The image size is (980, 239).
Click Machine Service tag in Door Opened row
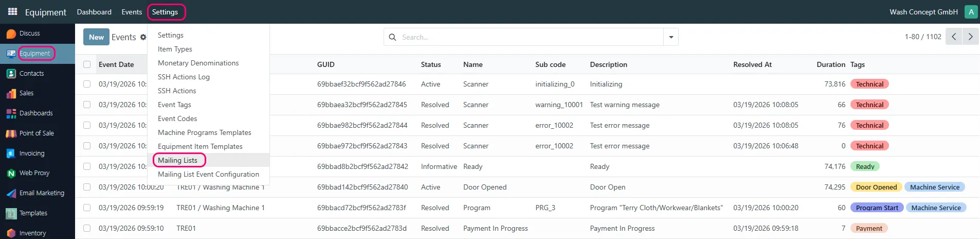point(934,187)
